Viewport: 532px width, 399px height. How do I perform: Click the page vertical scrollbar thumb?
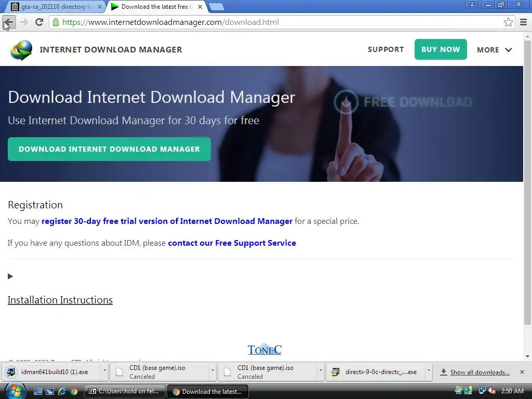tap(528, 181)
